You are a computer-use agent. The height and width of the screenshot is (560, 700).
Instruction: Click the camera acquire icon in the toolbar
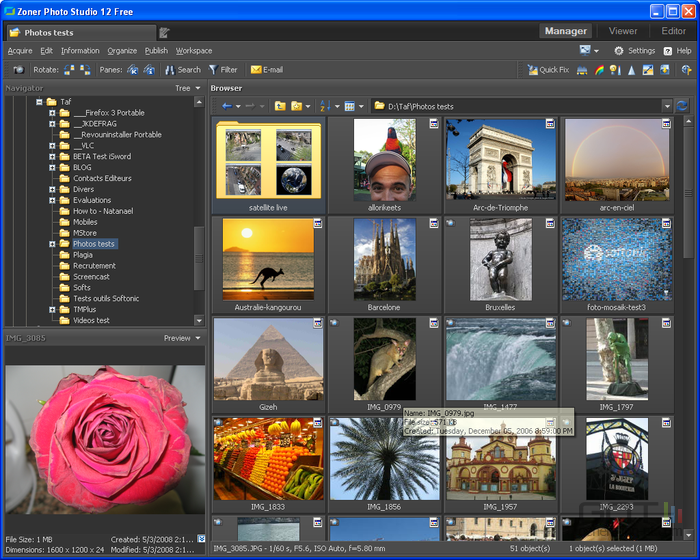point(19,70)
